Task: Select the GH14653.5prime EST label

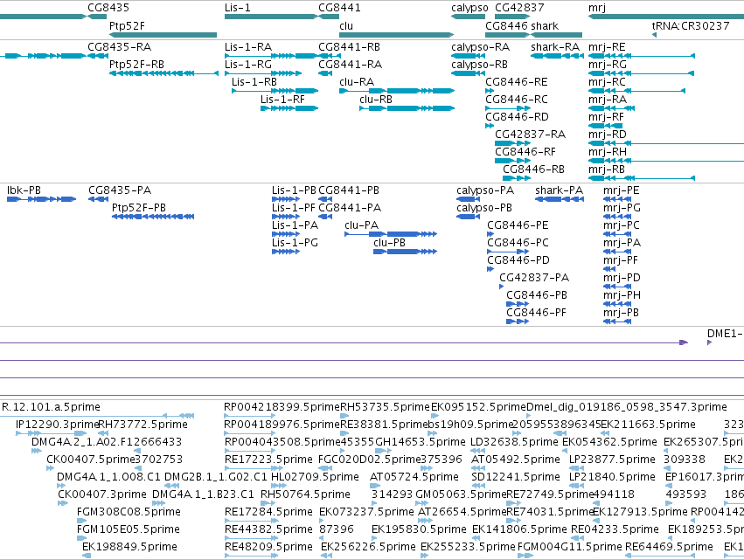Action: [x=421, y=442]
